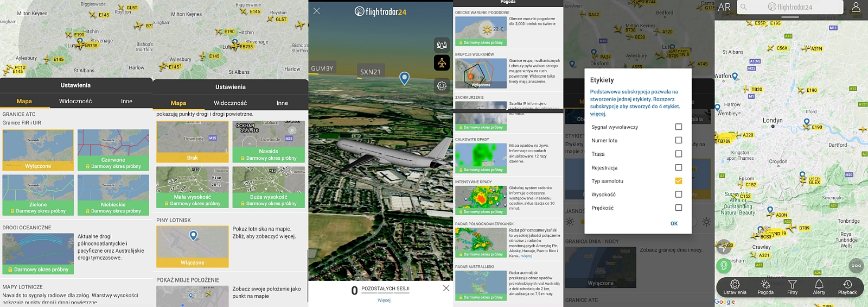
Task: Check the Numer lotu checkbox
Action: (x=678, y=140)
